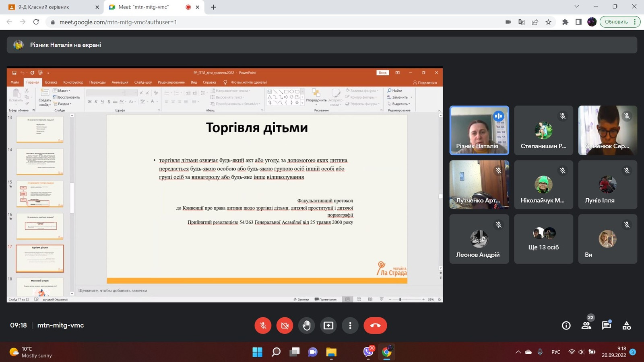This screenshot has width=644, height=362.
Task: Expand the Chrome tab search chevron
Action: tap(576, 6)
